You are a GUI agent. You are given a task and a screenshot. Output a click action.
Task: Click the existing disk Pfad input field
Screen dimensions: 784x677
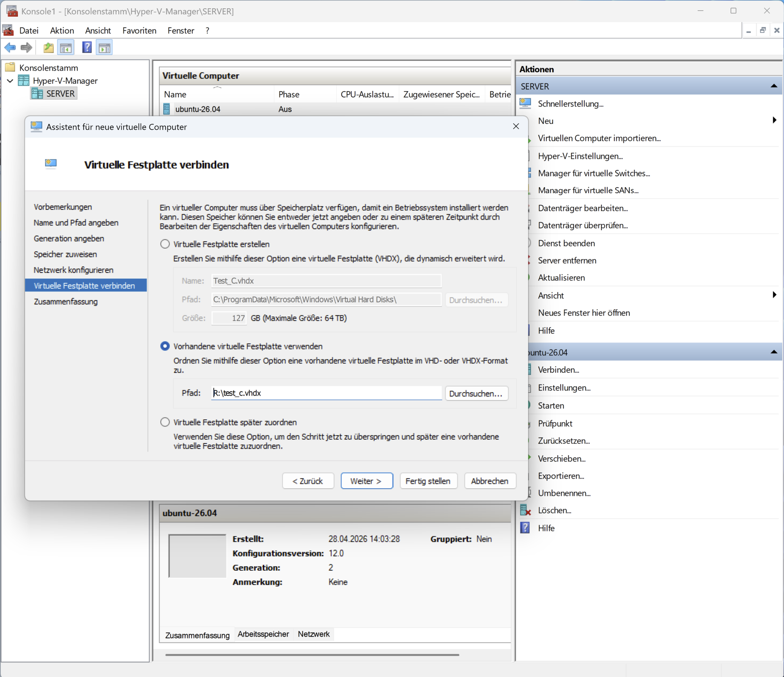pos(327,393)
